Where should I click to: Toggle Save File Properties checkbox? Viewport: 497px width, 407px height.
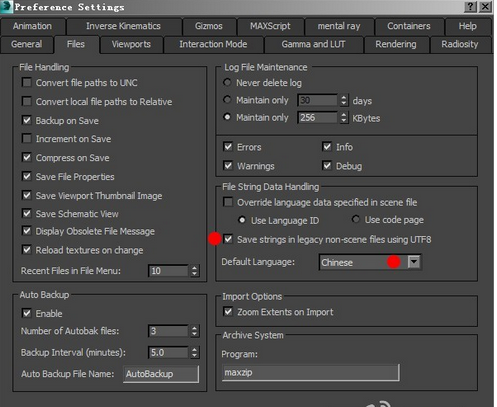27,176
